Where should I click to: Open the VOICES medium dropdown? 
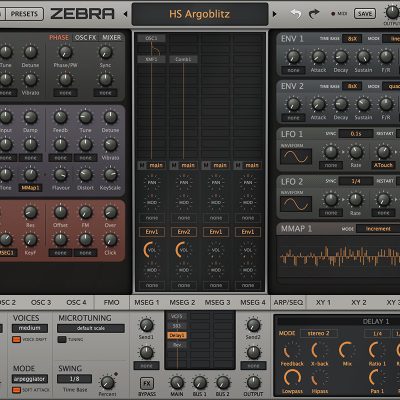(x=30, y=328)
